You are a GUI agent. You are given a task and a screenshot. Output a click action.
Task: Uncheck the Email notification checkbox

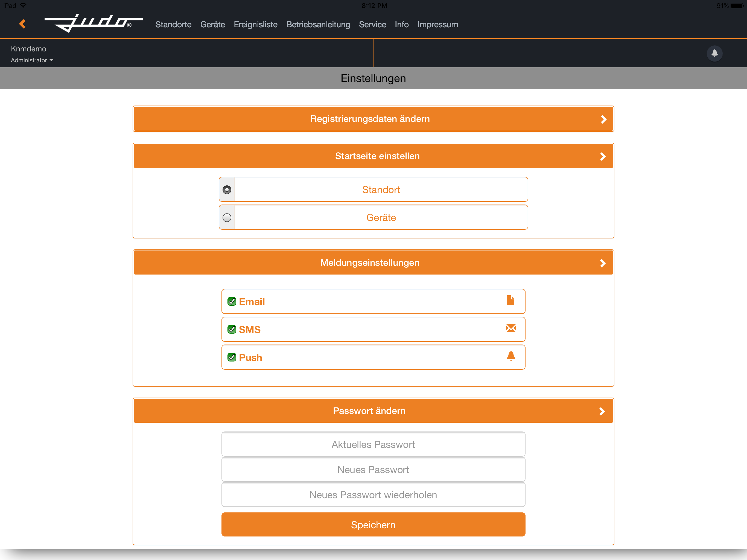click(x=232, y=301)
